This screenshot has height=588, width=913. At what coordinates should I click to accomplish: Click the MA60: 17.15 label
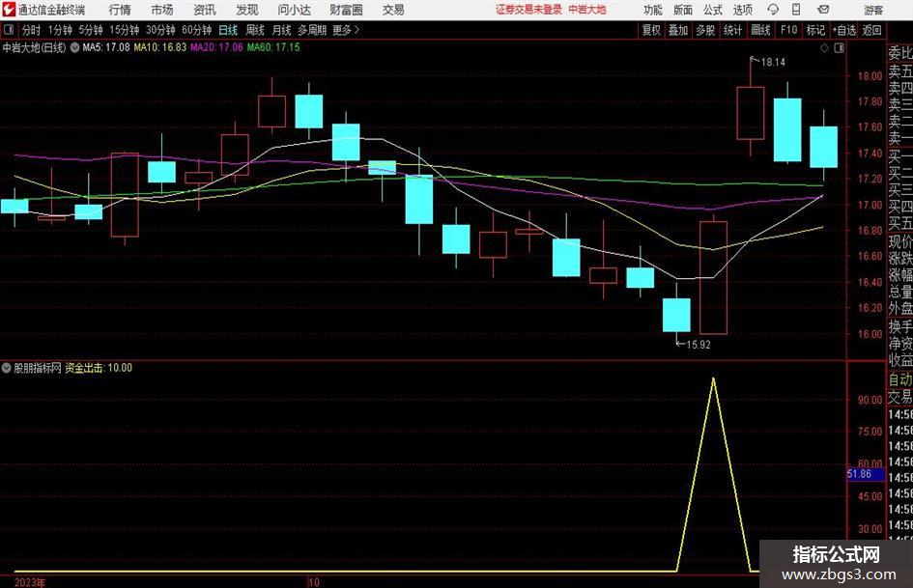point(273,47)
